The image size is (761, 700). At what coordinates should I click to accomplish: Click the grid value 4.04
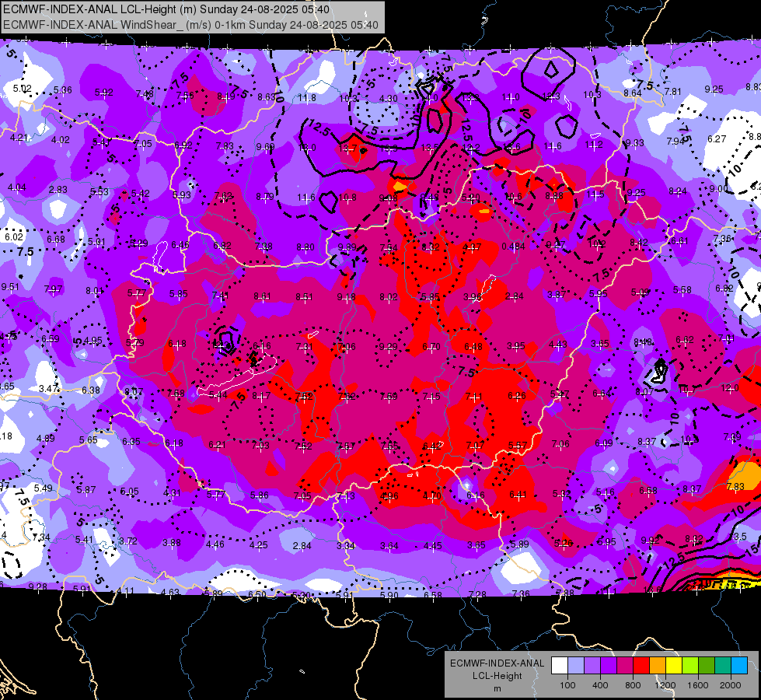[x=16, y=187]
